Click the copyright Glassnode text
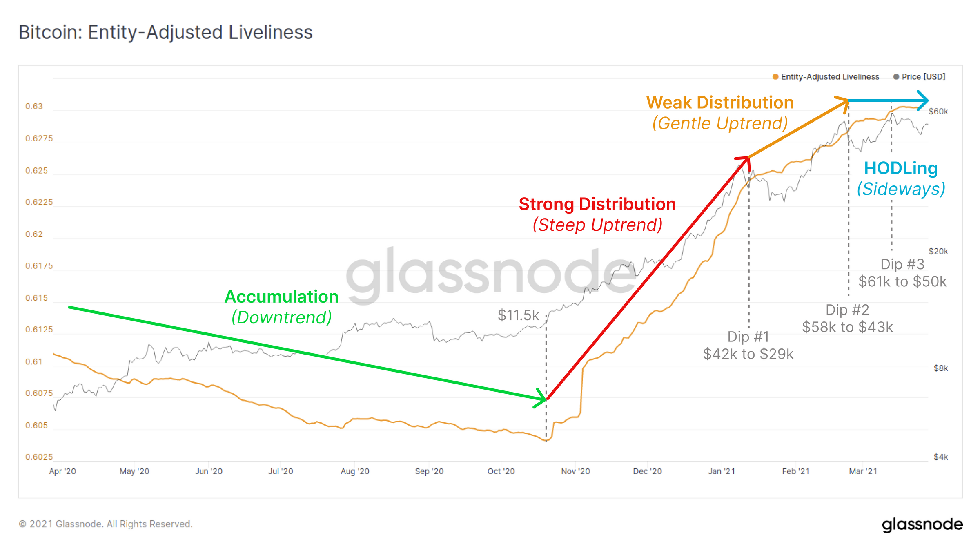Screen dimensions: 980x551 pyautogui.click(x=105, y=524)
